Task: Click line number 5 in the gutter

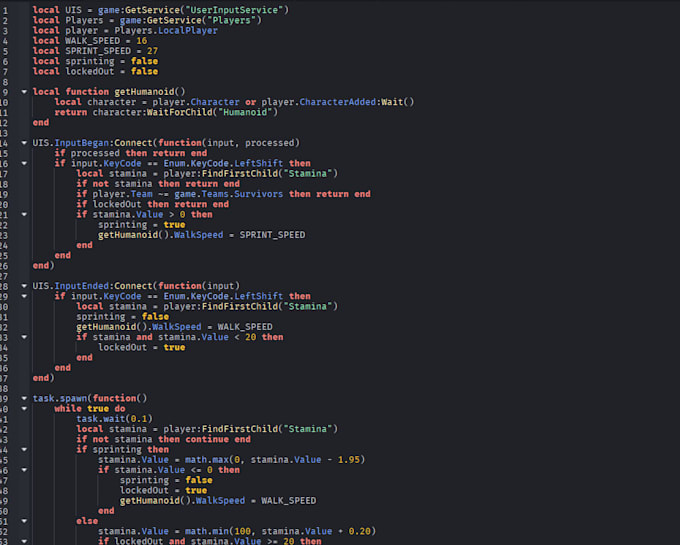Action: (5, 51)
